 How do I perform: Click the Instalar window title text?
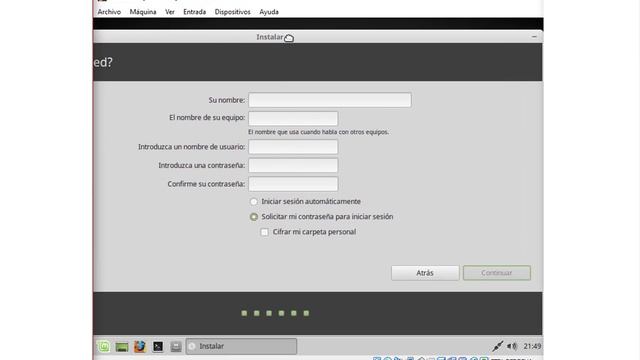click(x=269, y=37)
